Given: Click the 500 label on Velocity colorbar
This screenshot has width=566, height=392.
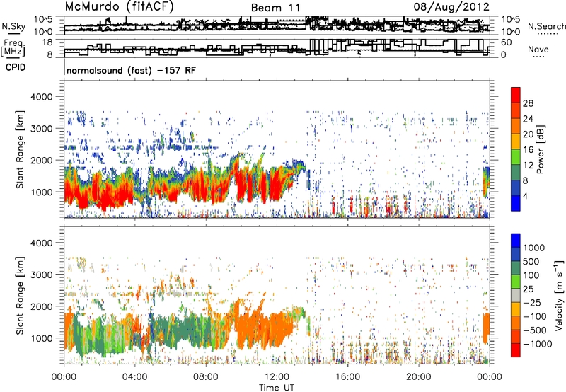Looking at the screenshot, I should [531, 261].
